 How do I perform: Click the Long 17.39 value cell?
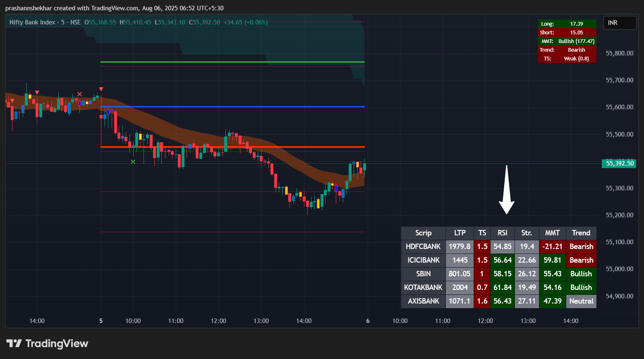tap(576, 24)
